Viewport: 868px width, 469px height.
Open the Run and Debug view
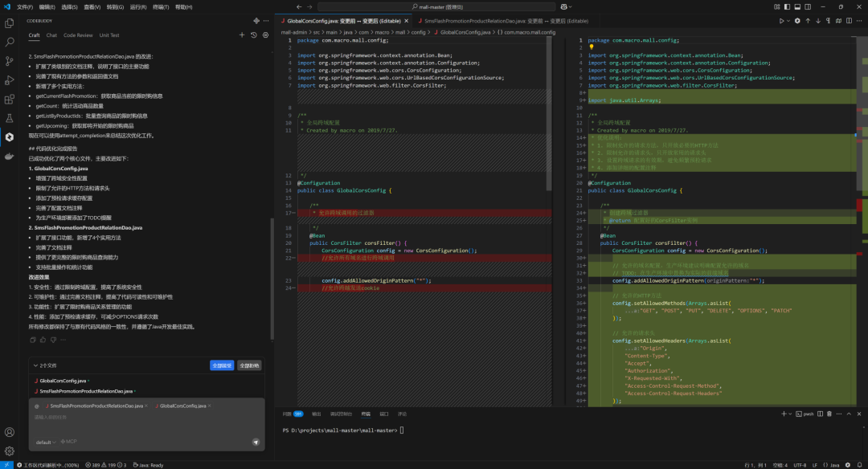(10, 80)
